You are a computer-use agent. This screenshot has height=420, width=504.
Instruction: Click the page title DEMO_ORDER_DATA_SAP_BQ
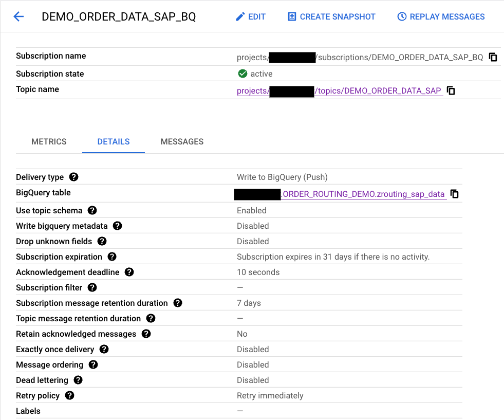click(x=119, y=17)
